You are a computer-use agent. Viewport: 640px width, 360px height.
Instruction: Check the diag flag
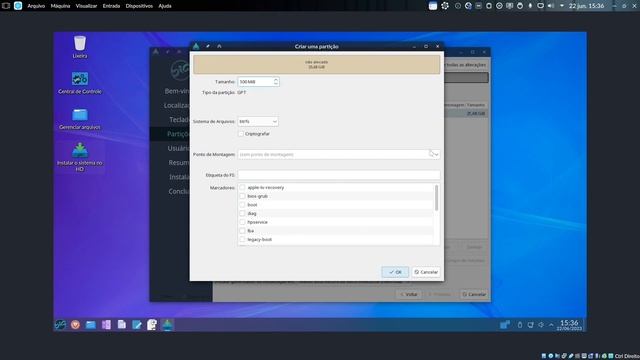tap(242, 213)
